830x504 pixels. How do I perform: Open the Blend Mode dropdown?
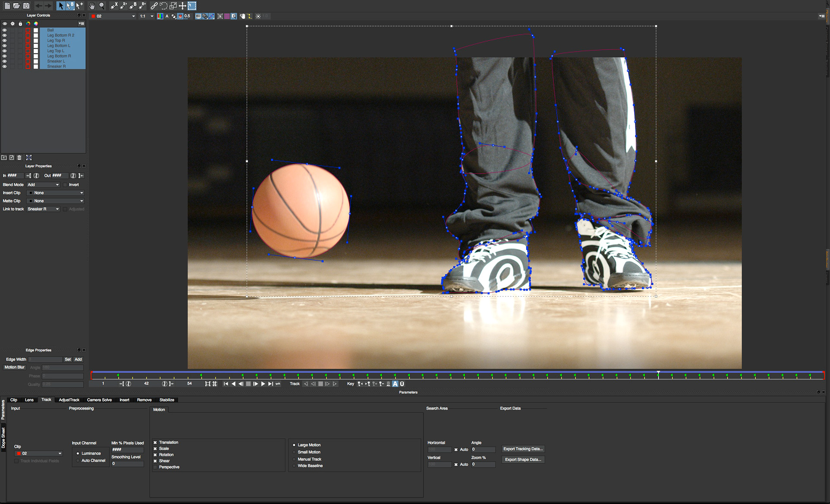43,185
